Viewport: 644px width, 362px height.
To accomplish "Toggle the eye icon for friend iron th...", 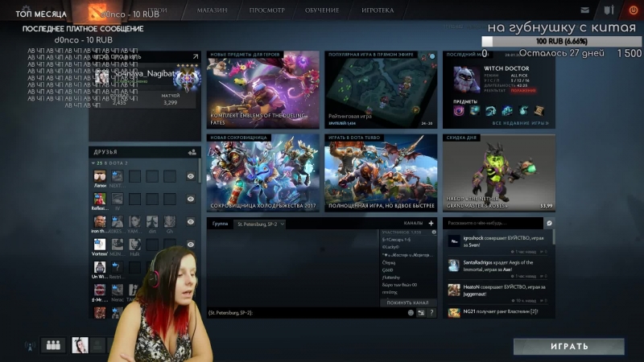I will (x=191, y=221).
